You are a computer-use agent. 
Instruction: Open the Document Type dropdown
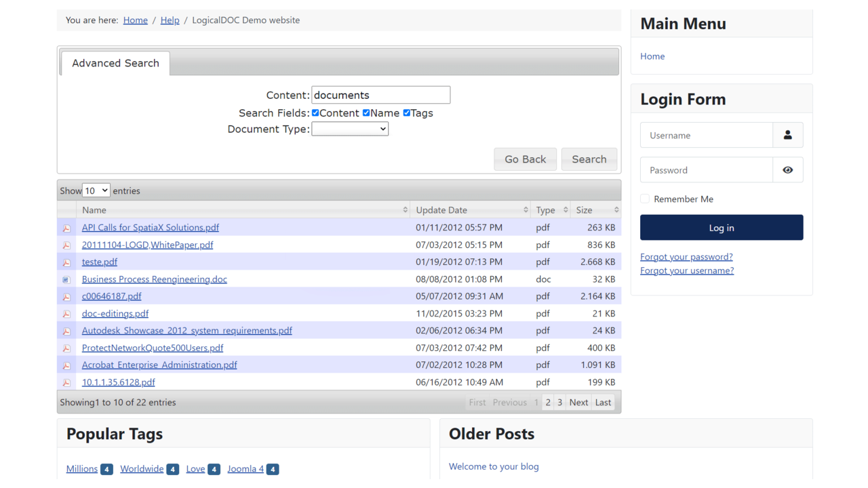coord(350,128)
